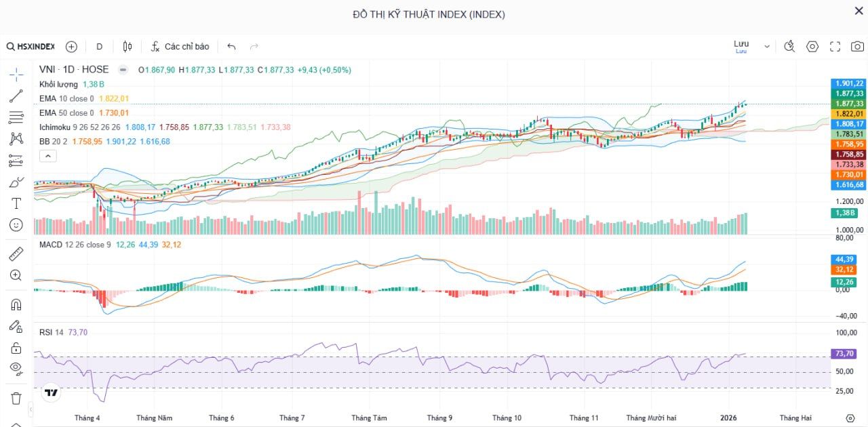This screenshot has width=868, height=427.
Task: Select the Text annotation tool
Action: 15,203
